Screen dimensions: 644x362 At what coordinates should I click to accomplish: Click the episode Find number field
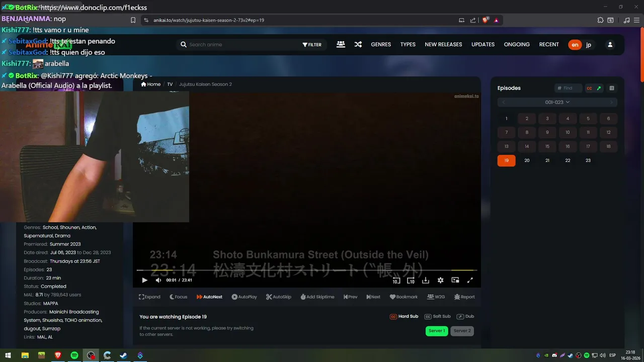pos(569,88)
